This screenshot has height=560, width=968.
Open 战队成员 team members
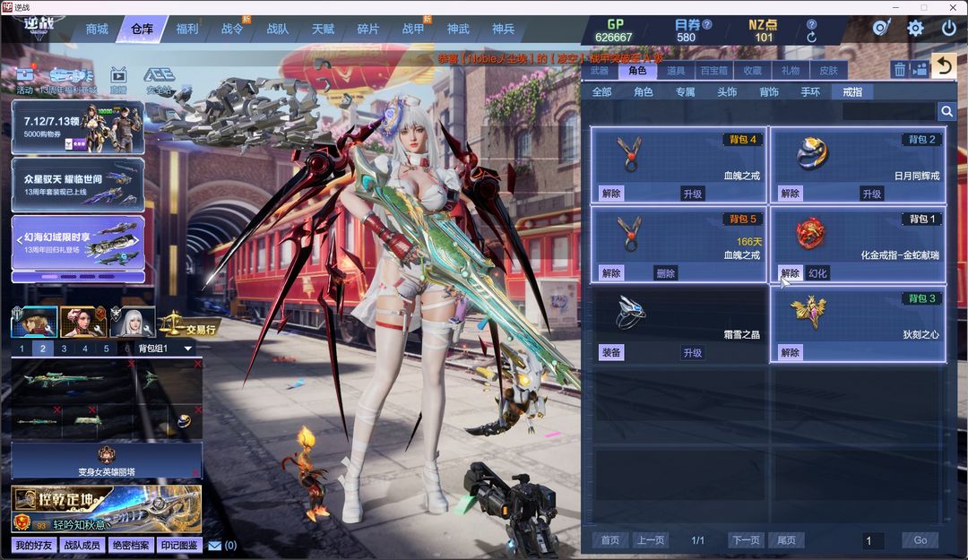[x=82, y=545]
